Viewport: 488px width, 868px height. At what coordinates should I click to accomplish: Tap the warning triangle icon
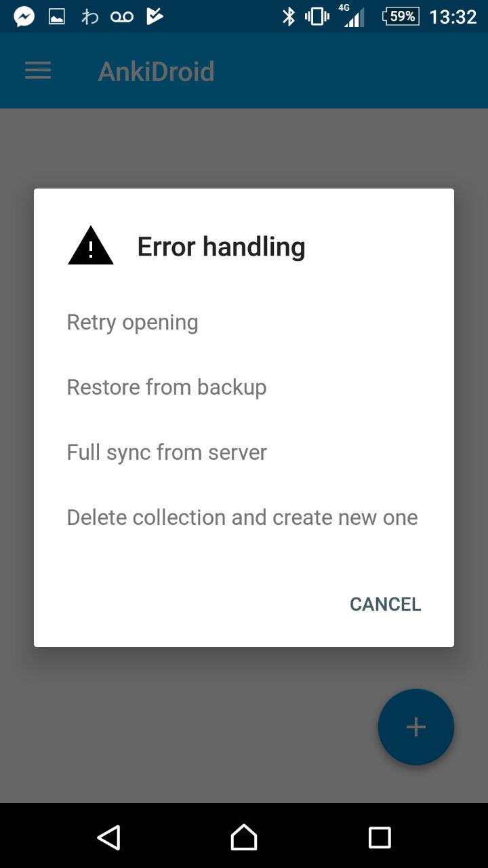(x=91, y=245)
